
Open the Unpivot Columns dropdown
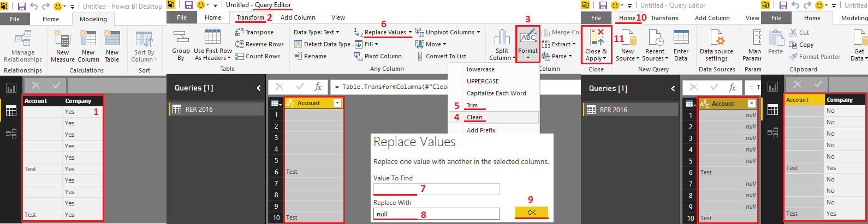coord(479,32)
